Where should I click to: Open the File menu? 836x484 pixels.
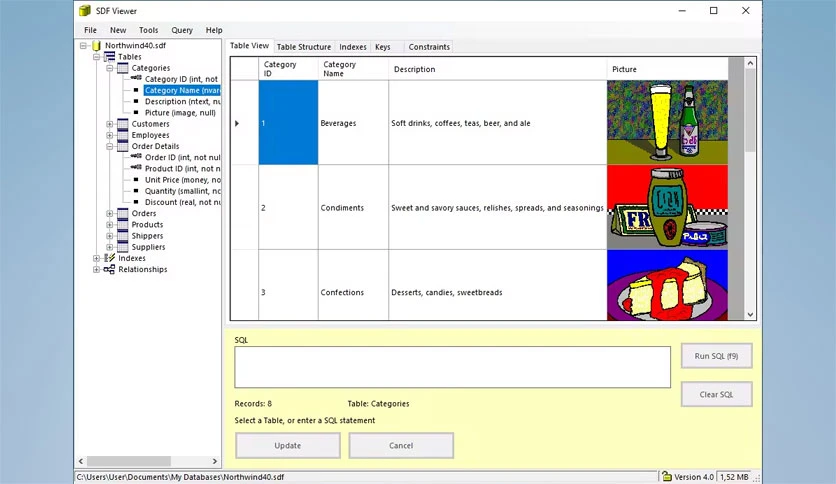point(90,30)
